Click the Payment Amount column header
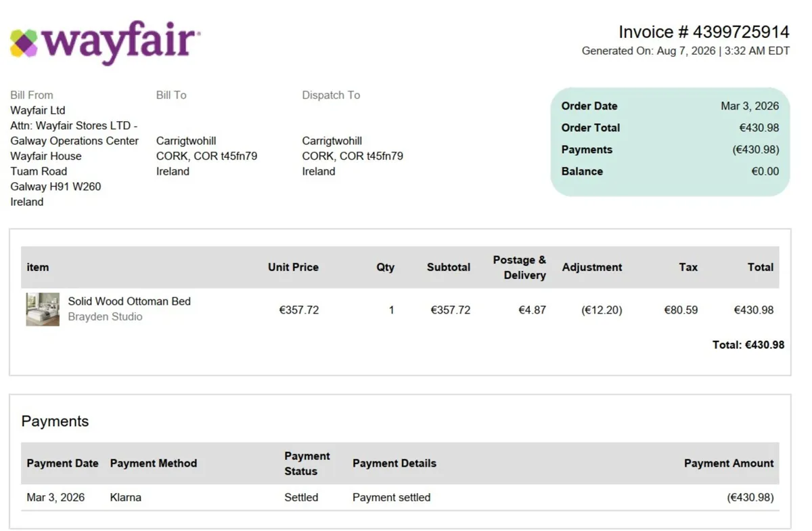 coord(729,463)
